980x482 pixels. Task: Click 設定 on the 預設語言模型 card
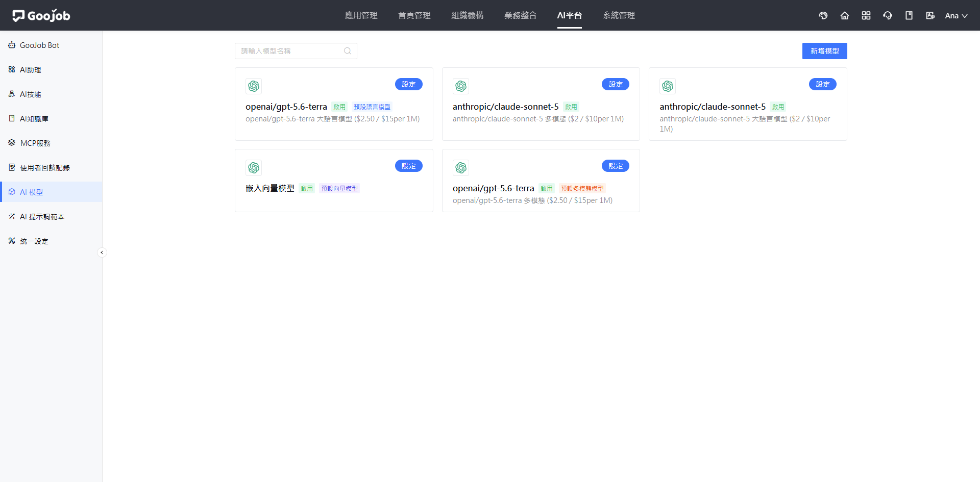[x=409, y=84]
